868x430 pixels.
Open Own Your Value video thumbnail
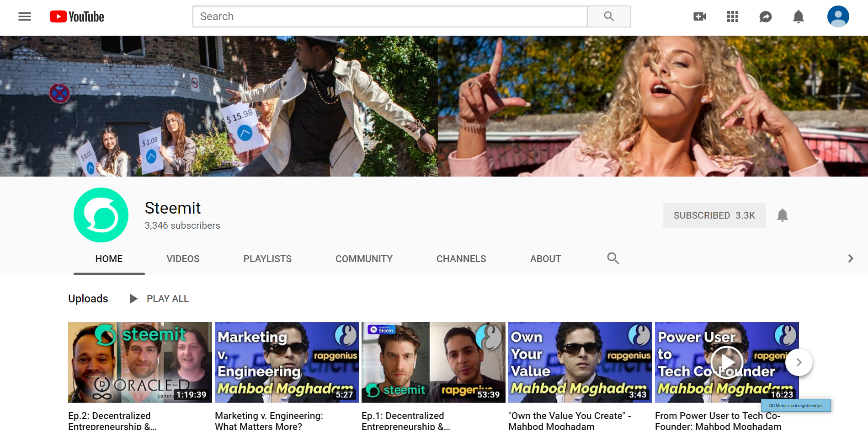coord(580,362)
